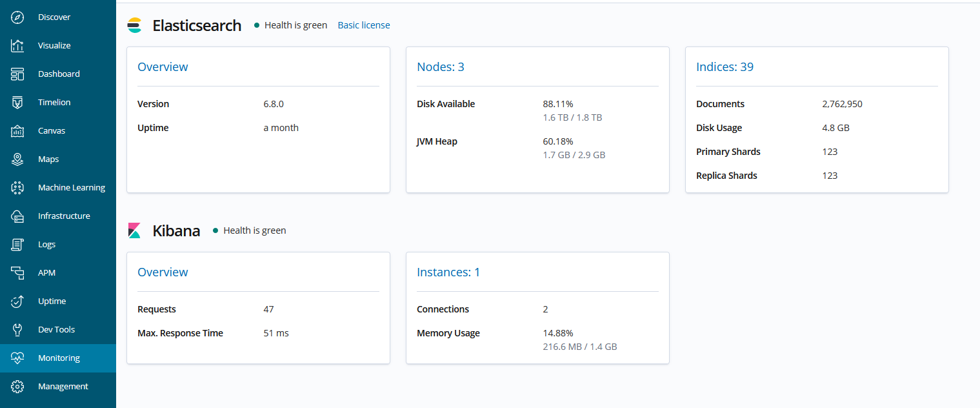
Task: Click the Infrastructure icon
Action: (17, 216)
